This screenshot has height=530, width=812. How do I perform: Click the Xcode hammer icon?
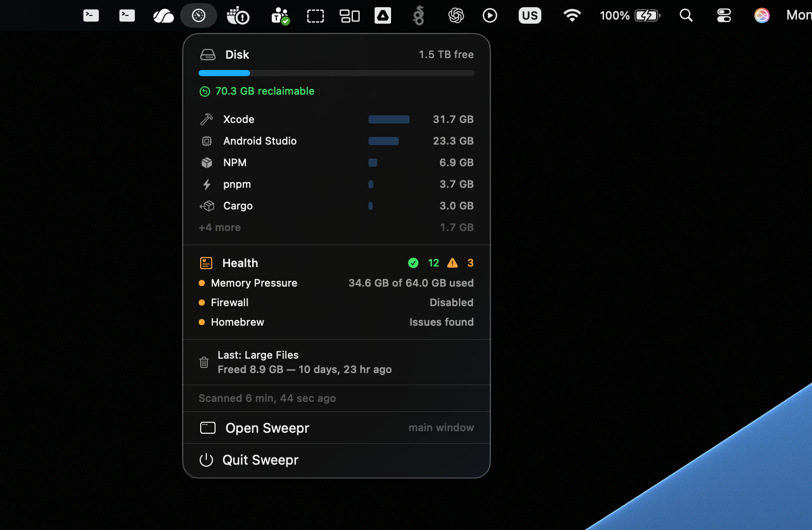point(206,119)
